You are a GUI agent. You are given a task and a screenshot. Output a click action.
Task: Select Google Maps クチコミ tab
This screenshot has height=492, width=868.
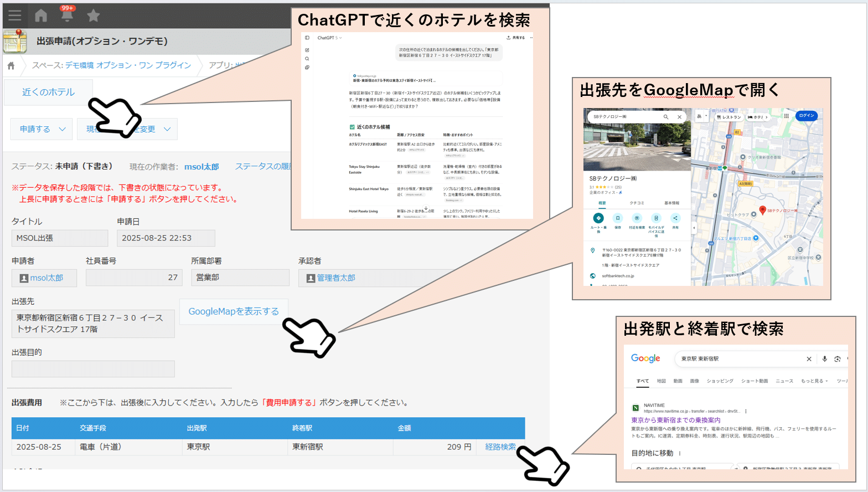tap(637, 203)
